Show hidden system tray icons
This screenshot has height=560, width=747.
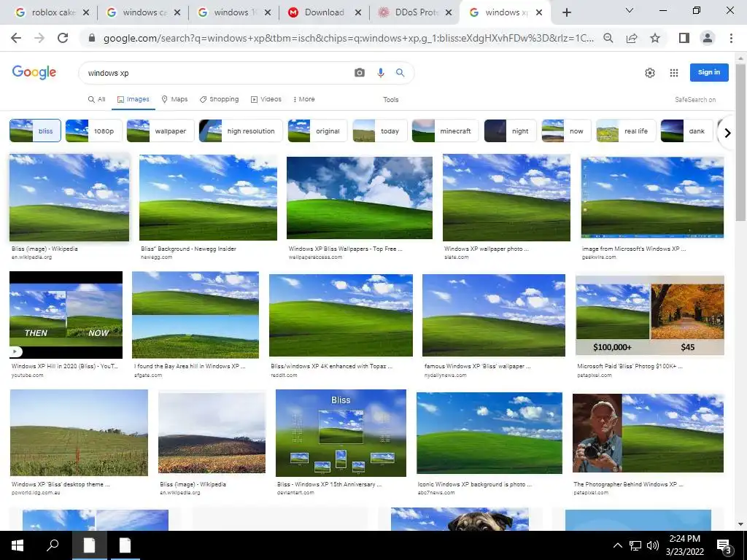pos(617,545)
